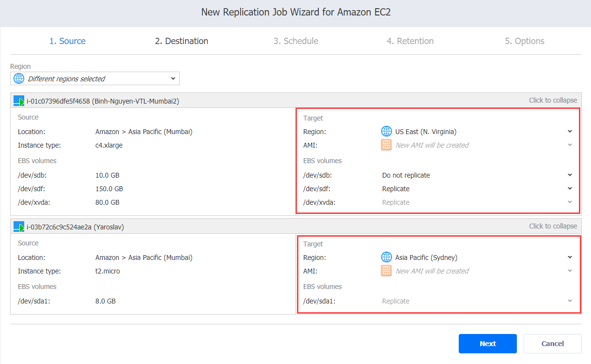Select the i-03b72c6c9c524ae2a (Yaroslav) title

(x=76, y=227)
